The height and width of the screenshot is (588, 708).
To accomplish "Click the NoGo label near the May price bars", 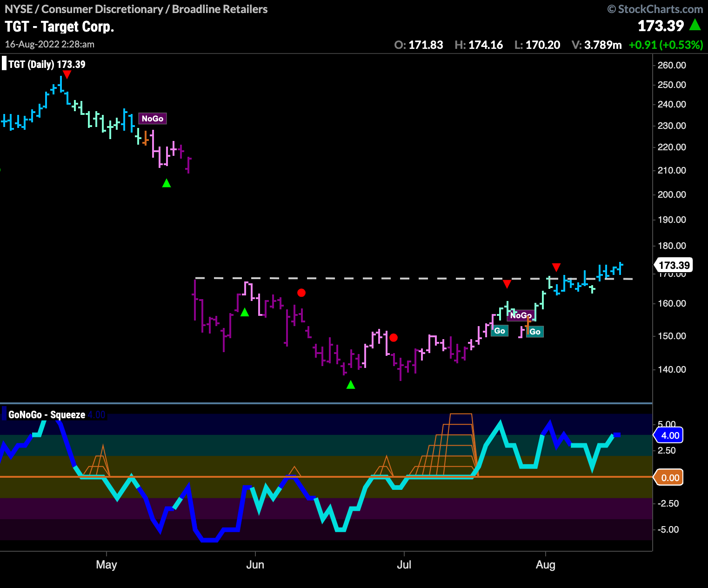I will point(153,119).
